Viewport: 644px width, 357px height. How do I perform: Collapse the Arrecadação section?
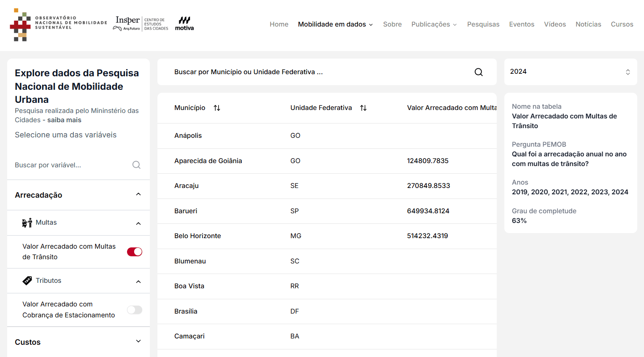138,194
